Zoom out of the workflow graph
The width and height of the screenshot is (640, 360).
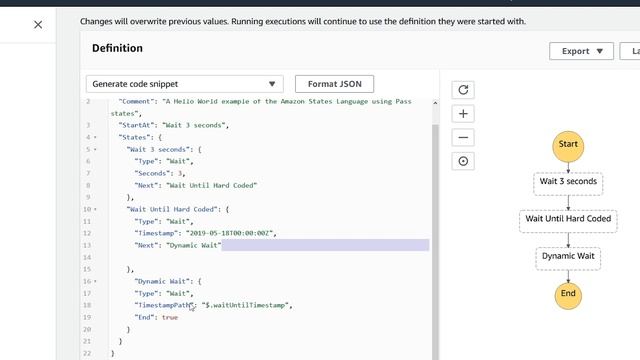463,138
